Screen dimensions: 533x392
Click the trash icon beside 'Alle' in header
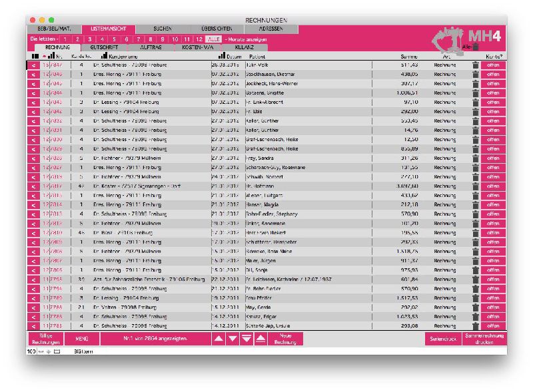point(475,47)
